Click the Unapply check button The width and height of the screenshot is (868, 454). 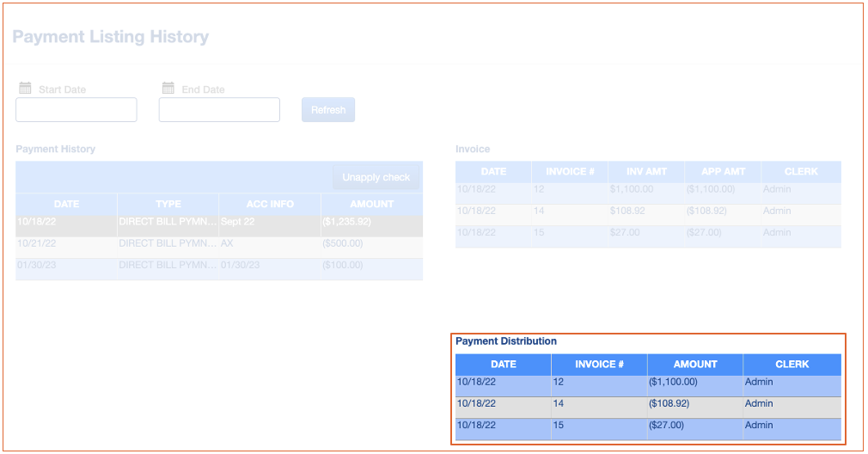(376, 177)
